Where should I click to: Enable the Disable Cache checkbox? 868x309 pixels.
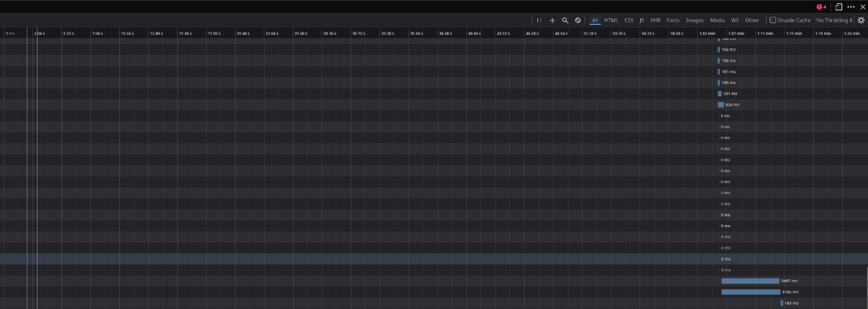pos(773,20)
